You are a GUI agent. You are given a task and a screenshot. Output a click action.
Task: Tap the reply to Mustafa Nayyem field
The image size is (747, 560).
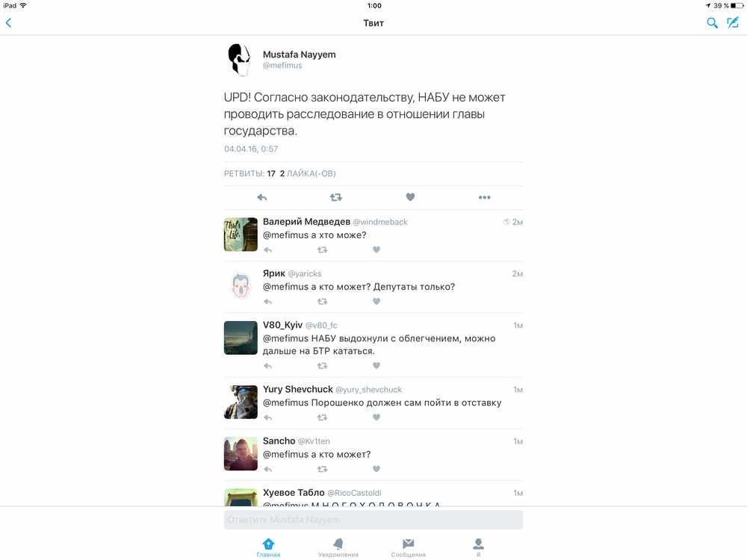(x=373, y=520)
